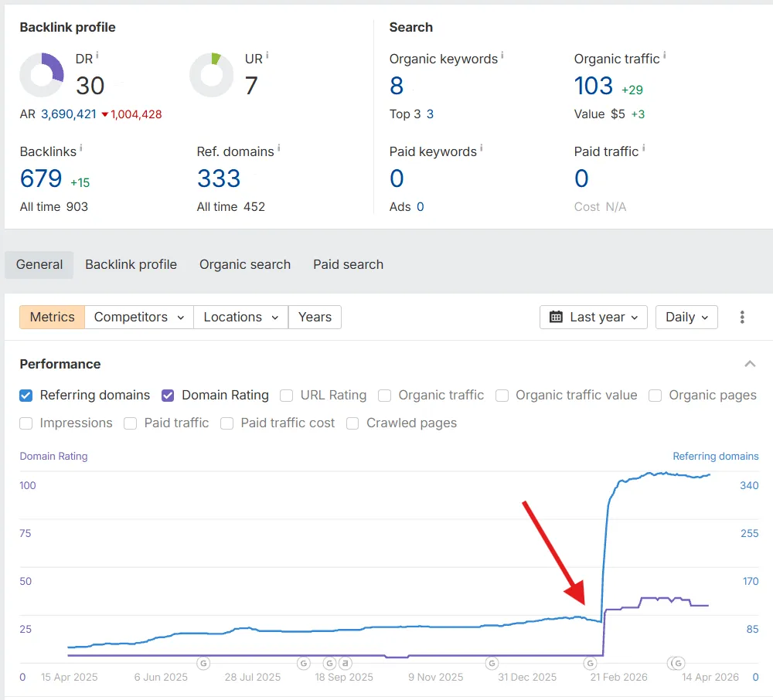Viewport: 773px width, 700px height.
Task: Click the Paid keywords info icon
Action: point(482,148)
